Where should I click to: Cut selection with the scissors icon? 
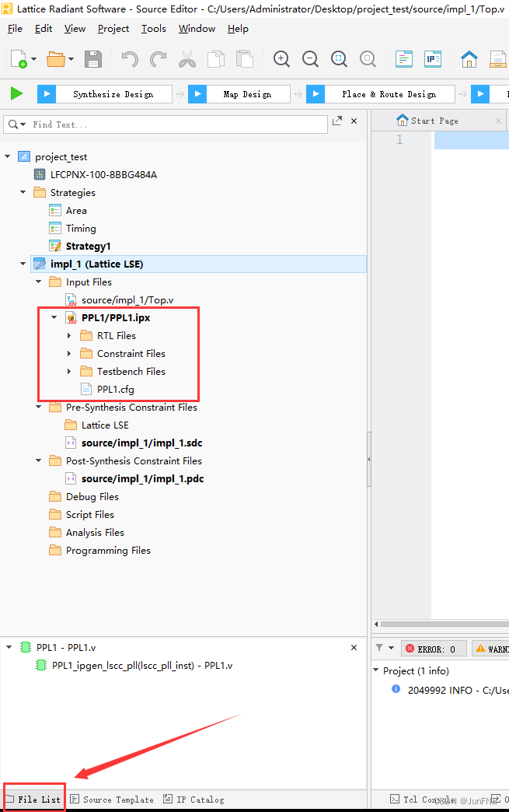pyautogui.click(x=187, y=59)
